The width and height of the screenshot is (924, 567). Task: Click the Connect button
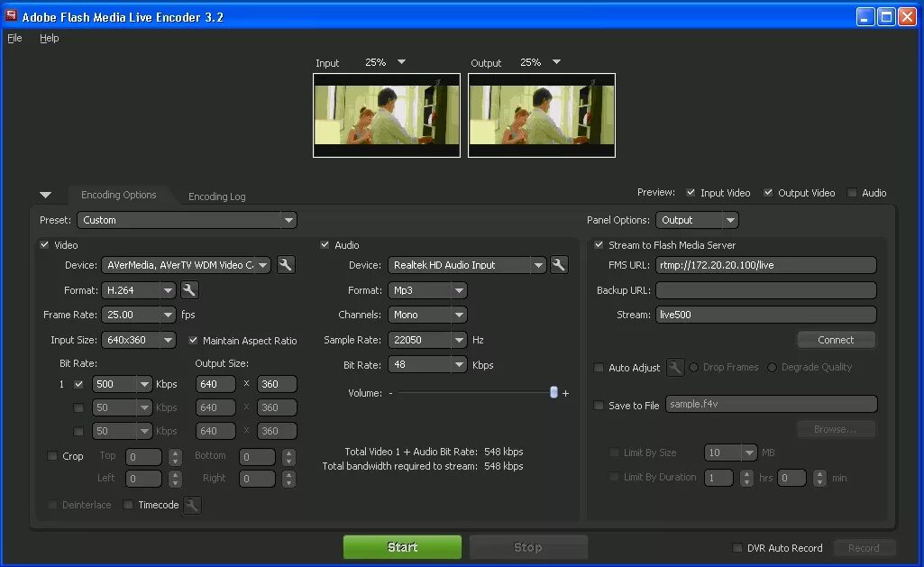(836, 340)
